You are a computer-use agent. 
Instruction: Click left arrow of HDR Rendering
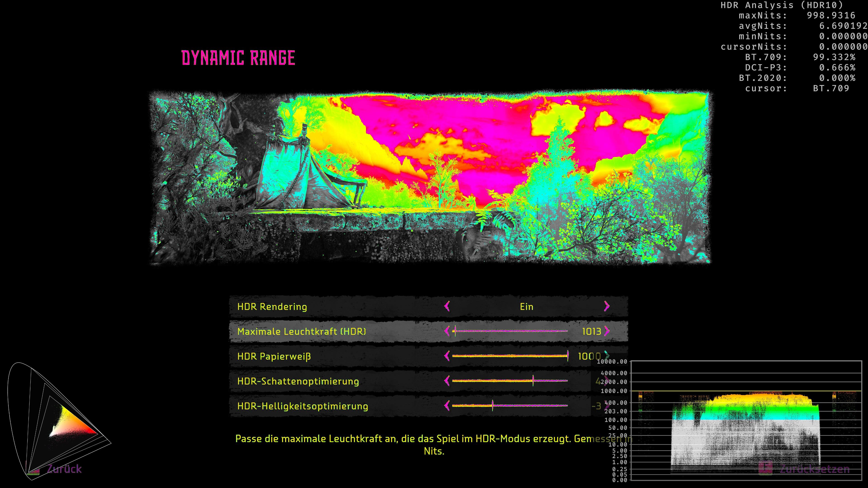coord(447,306)
